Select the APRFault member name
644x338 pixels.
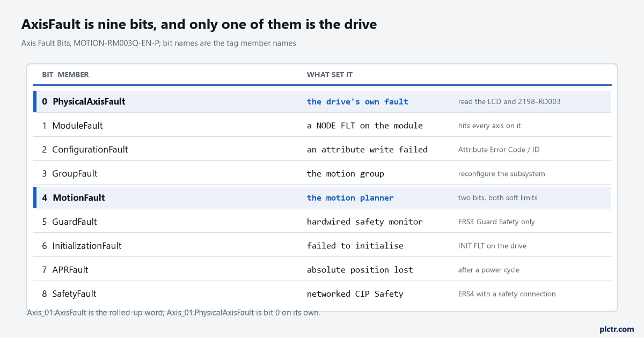point(70,270)
